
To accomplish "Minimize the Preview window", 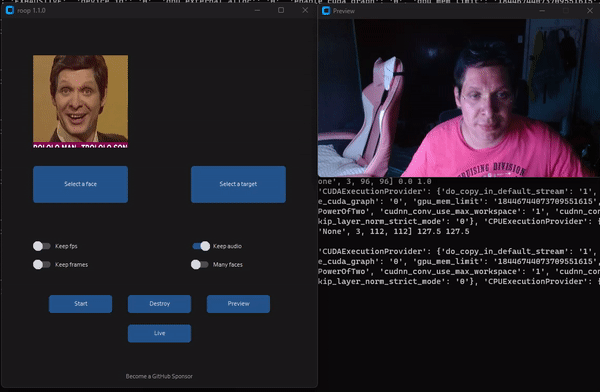I will coord(542,11).
